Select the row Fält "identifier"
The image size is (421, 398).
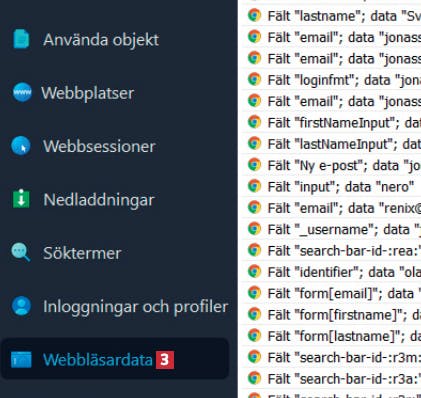[331, 272]
